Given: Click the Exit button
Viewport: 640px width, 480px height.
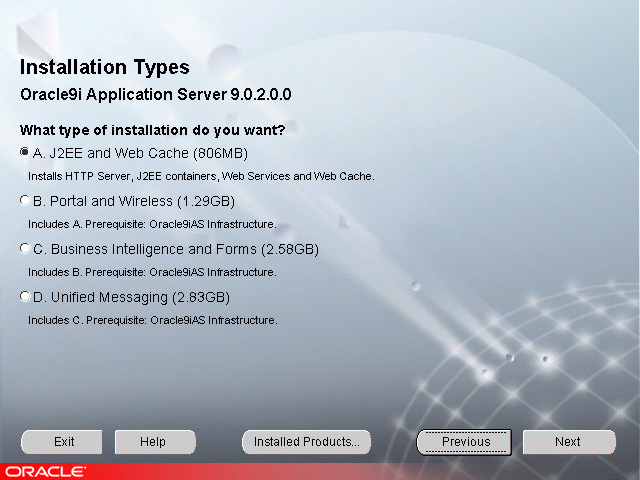Looking at the screenshot, I should [62, 442].
